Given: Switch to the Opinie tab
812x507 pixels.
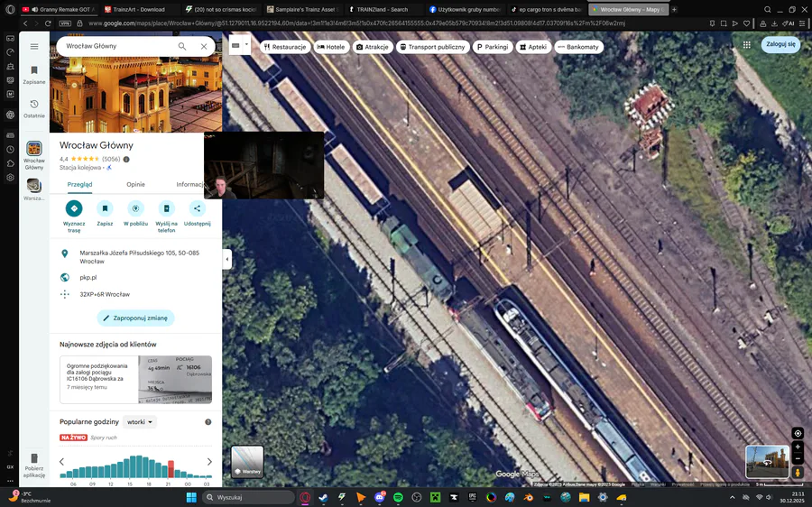Looking at the screenshot, I should pyautogui.click(x=135, y=184).
